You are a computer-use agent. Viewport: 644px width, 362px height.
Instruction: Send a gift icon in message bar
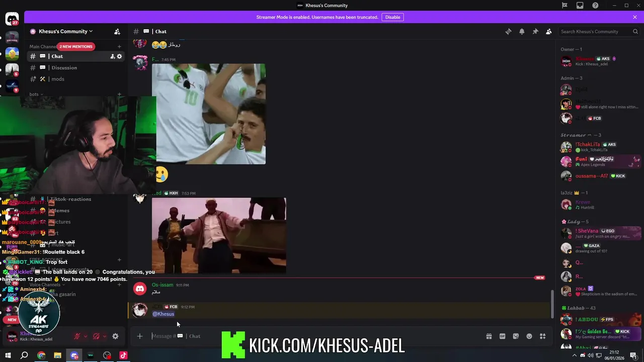(489, 336)
